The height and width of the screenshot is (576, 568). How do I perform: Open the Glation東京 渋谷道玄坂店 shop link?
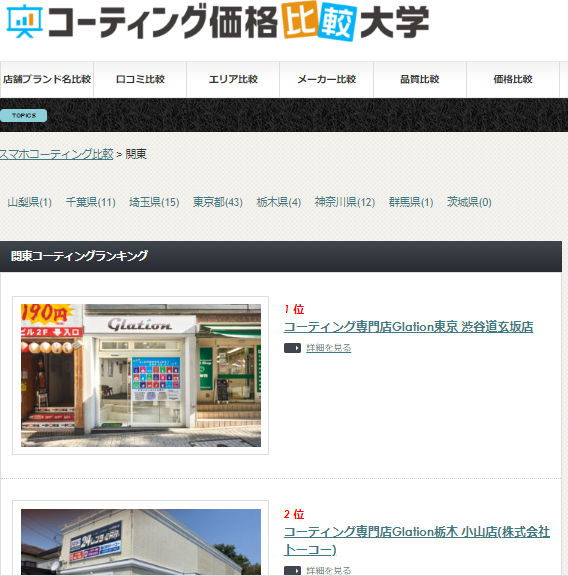[408, 327]
